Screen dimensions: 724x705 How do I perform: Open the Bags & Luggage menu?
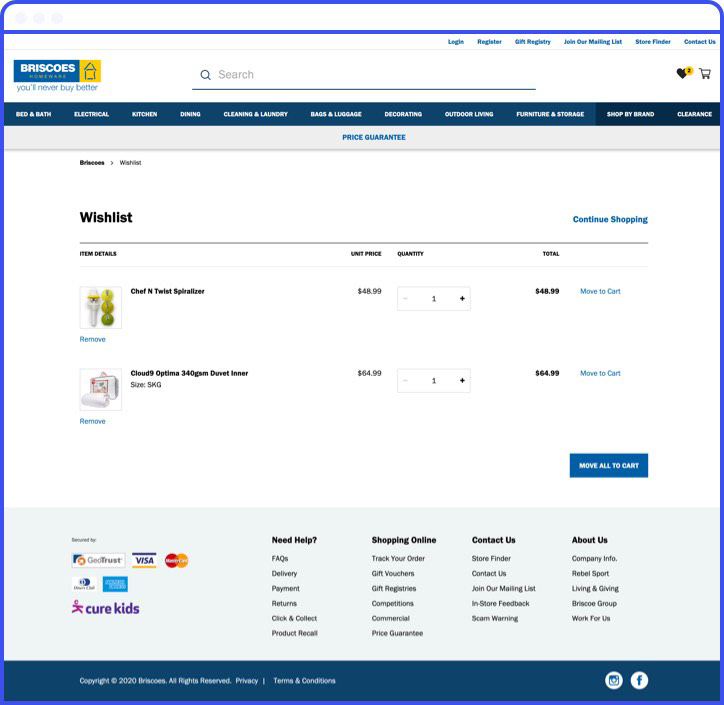click(x=336, y=114)
